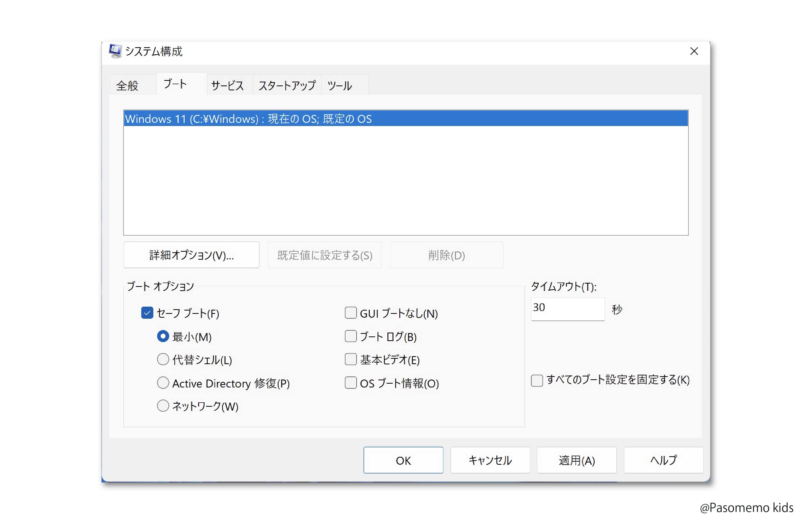Click the キャンセル button

pyautogui.click(x=490, y=460)
